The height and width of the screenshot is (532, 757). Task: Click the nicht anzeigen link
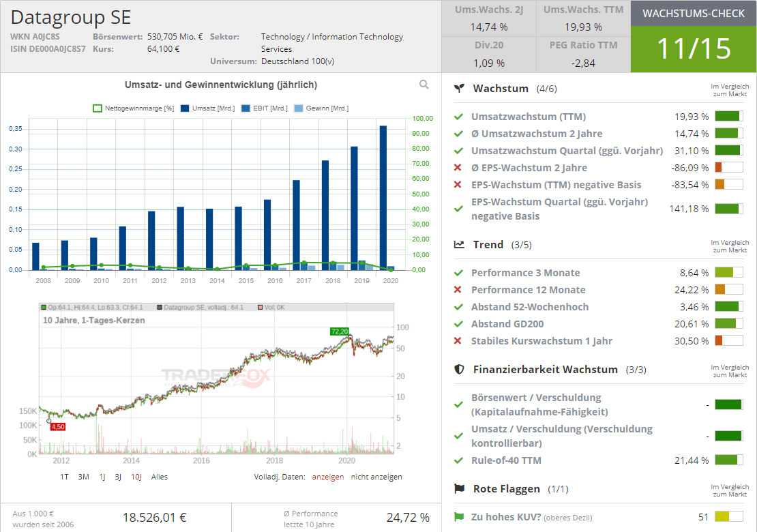tap(376, 477)
